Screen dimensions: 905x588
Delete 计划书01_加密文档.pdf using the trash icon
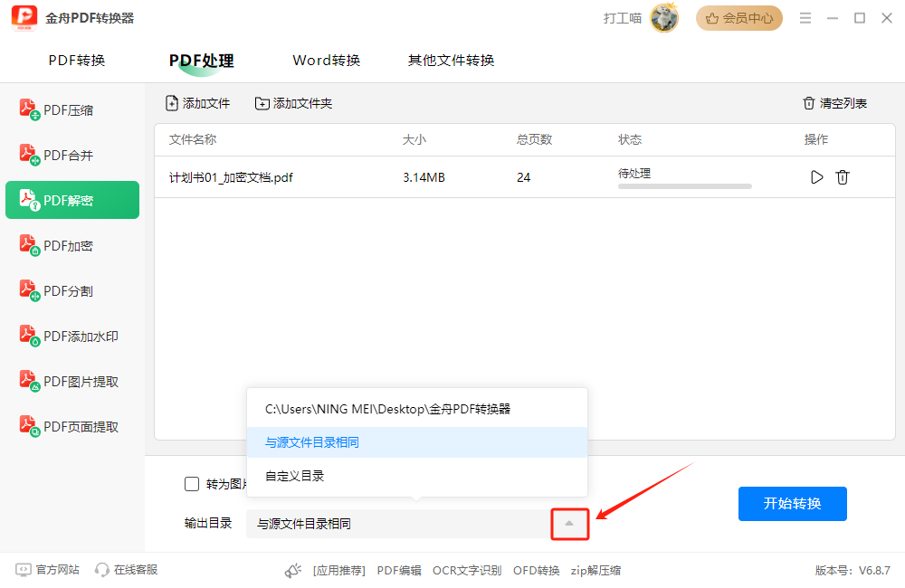tap(843, 177)
